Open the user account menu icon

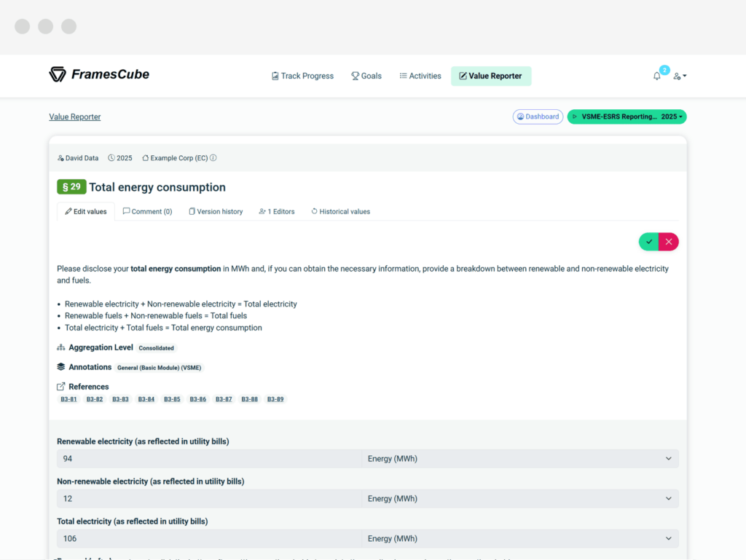pos(680,76)
